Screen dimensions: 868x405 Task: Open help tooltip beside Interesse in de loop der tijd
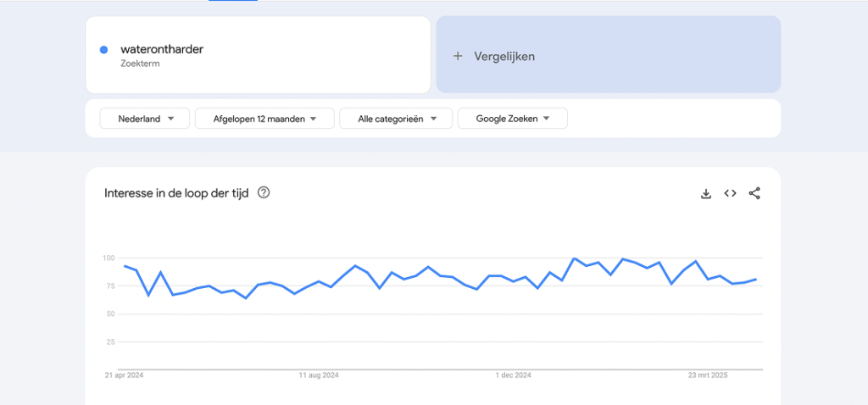(264, 193)
